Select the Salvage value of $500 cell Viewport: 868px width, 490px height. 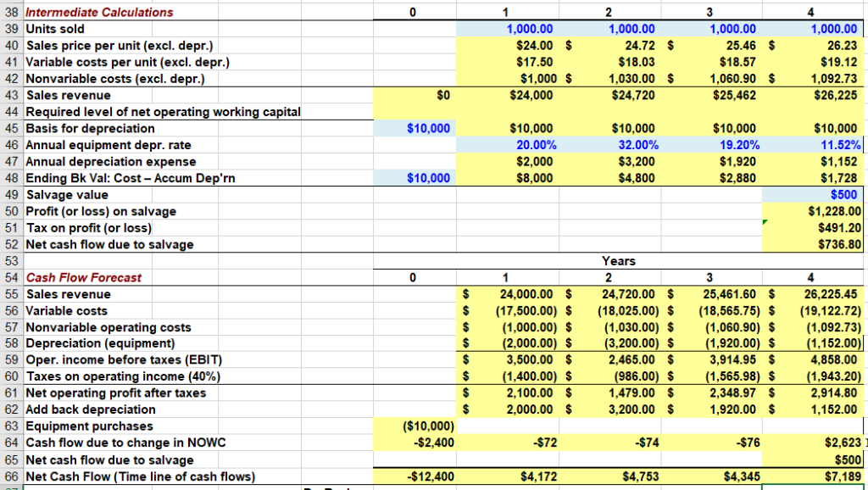pyautogui.click(x=813, y=194)
